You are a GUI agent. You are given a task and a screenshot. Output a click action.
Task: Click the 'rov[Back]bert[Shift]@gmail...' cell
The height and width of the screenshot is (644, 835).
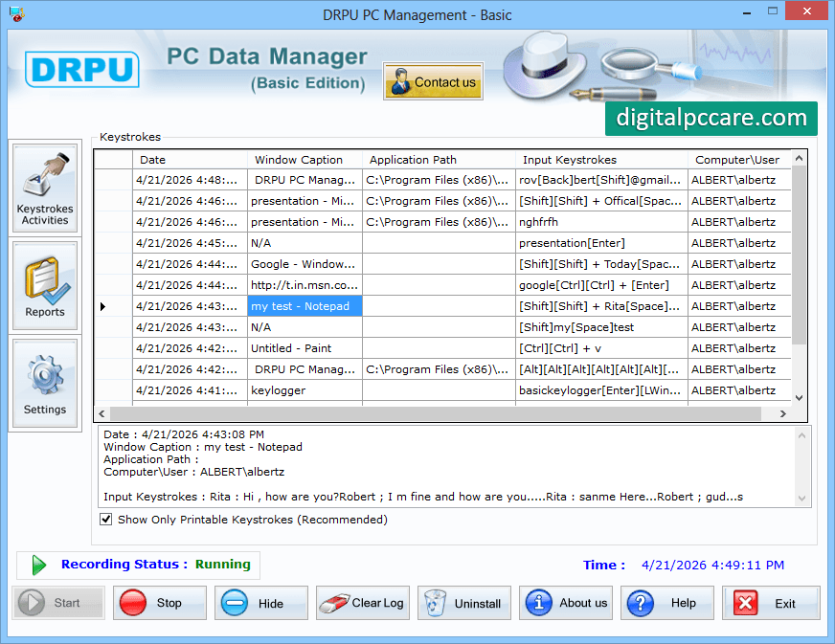(601, 180)
